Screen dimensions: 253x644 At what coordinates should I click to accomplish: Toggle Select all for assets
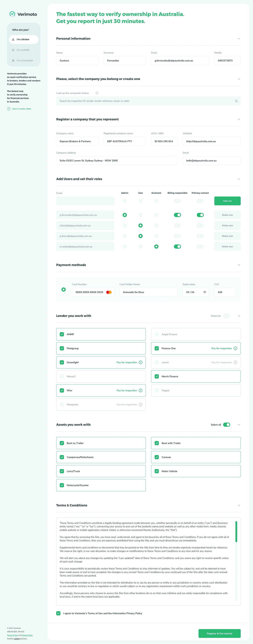coord(227,424)
